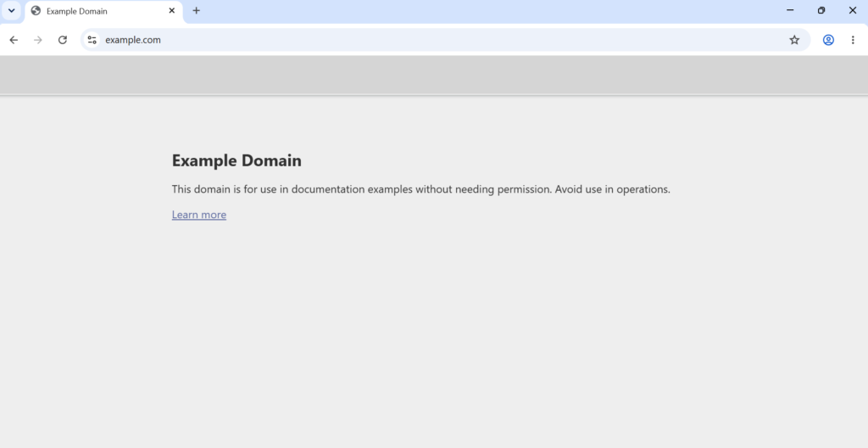Select the Example Domain tab
The width and height of the screenshot is (868, 448).
103,11
